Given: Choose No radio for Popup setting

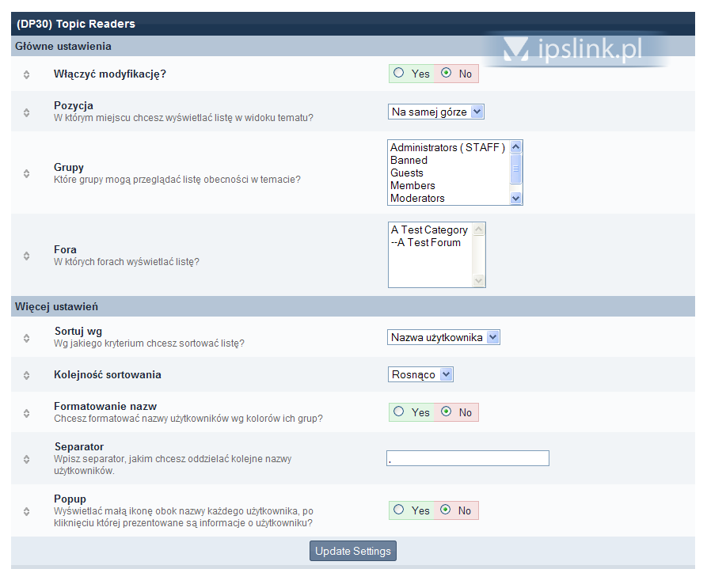Looking at the screenshot, I should [446, 510].
